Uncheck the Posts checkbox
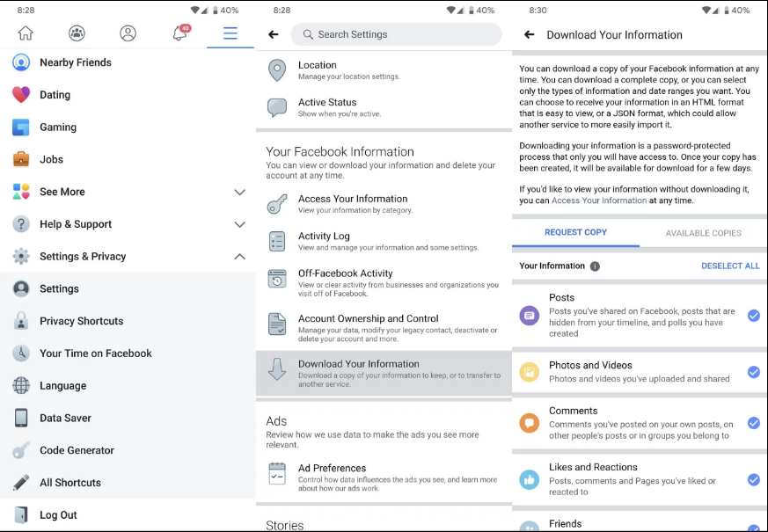This screenshot has width=768, height=532. (753, 316)
